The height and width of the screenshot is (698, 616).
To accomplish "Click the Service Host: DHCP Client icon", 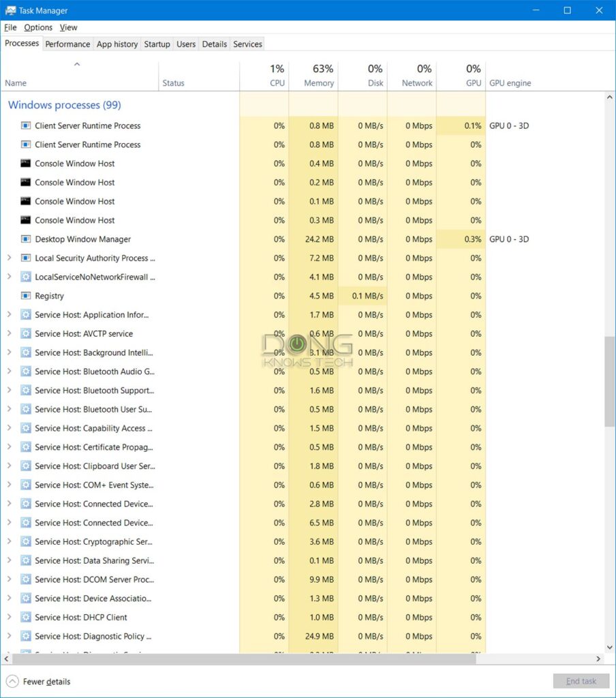I will (x=26, y=618).
